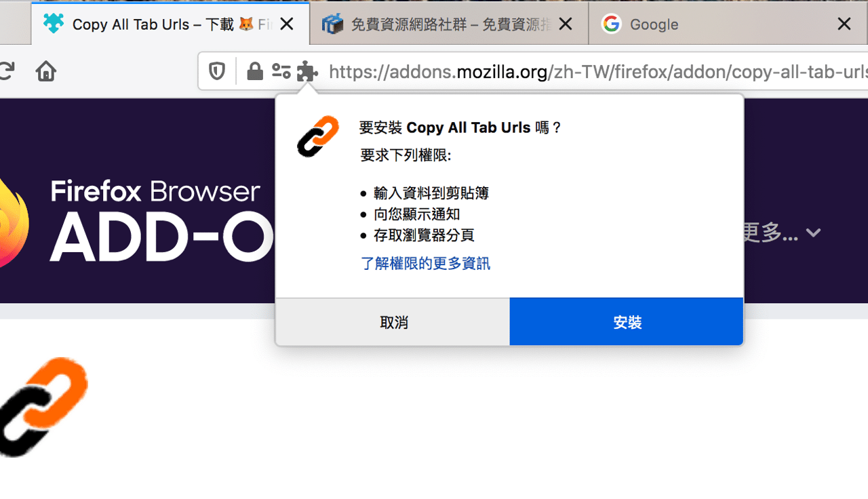This screenshot has height=499, width=868.
Task: Click the page reload icon
Action: 5,71
